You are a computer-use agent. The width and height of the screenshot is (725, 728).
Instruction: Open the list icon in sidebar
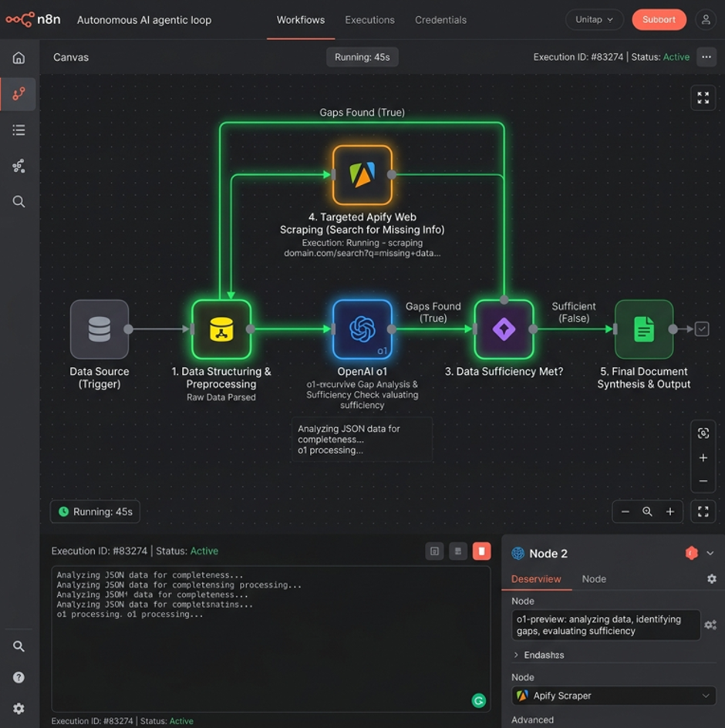19,130
